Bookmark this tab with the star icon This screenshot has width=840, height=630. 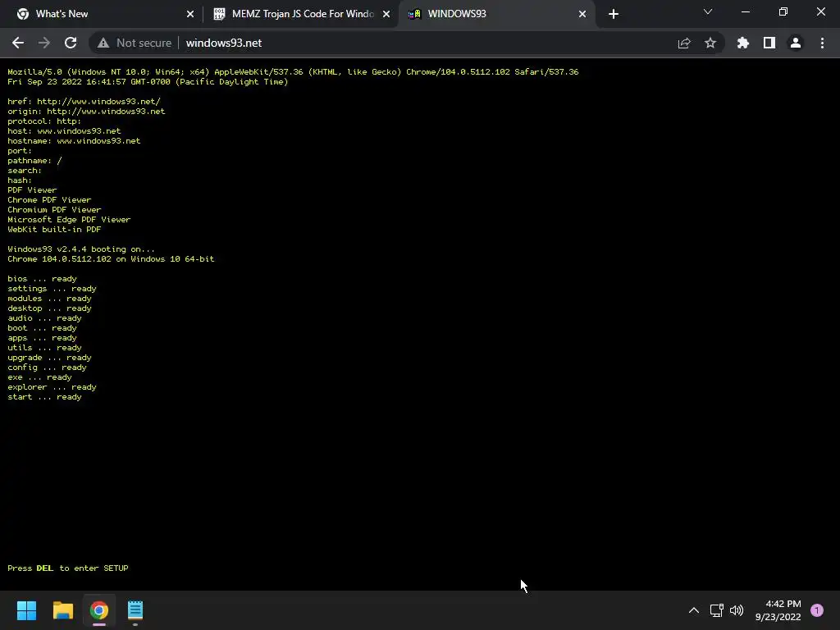click(710, 43)
